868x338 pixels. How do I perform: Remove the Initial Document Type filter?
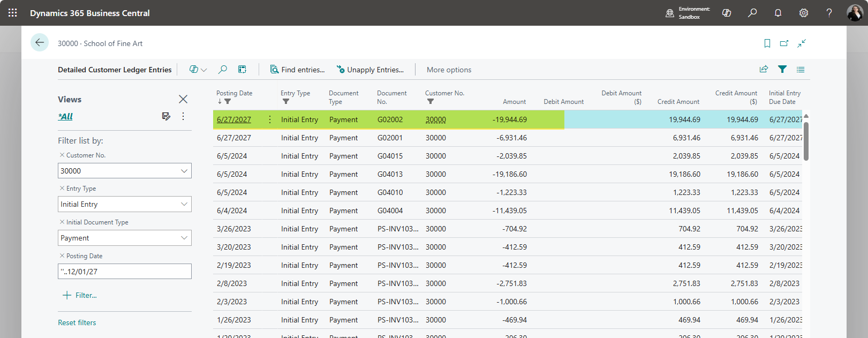tap(62, 222)
